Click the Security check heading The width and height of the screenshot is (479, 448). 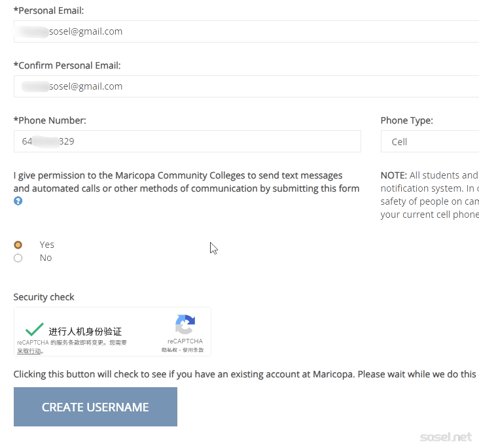point(44,297)
